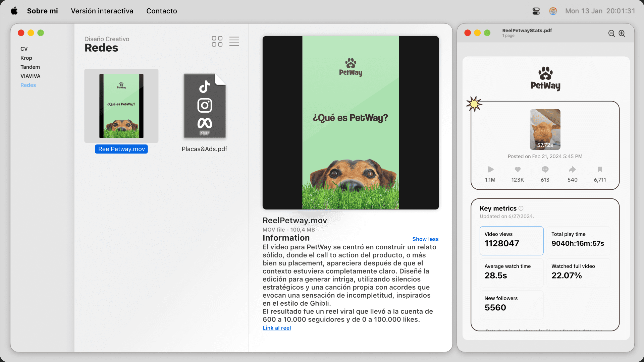Click the zoom in magnifier icon
Viewport: 644px width, 362px height.
click(x=622, y=34)
